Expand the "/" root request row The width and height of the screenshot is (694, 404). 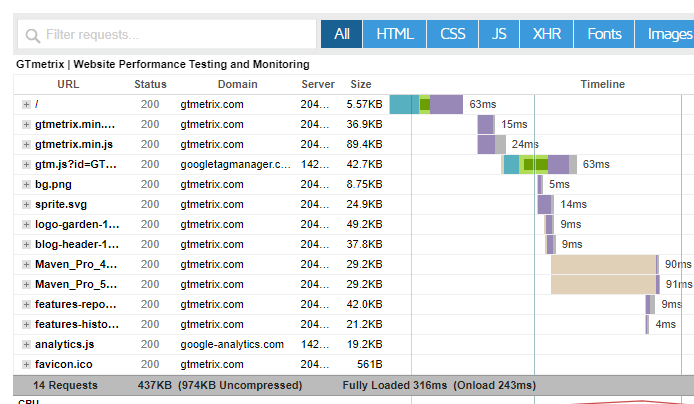pyautogui.click(x=26, y=104)
